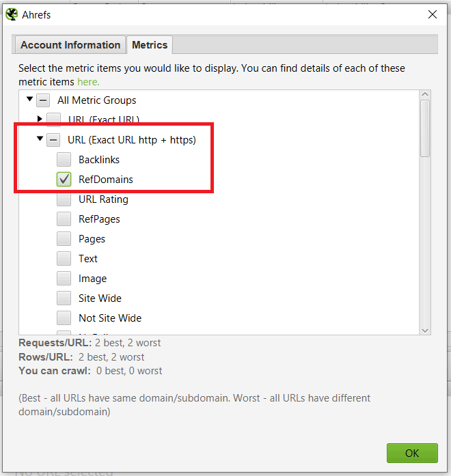Screen dimensions: 451x476
Task: Collapse the All Metric Groups tree
Action: tap(29, 99)
